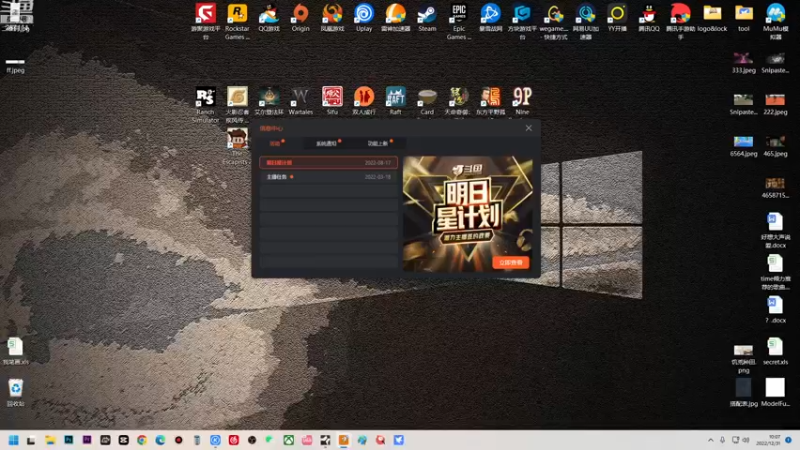The image size is (800, 450).
Task: Launch the Sifu game shortcut
Action: pos(332,101)
